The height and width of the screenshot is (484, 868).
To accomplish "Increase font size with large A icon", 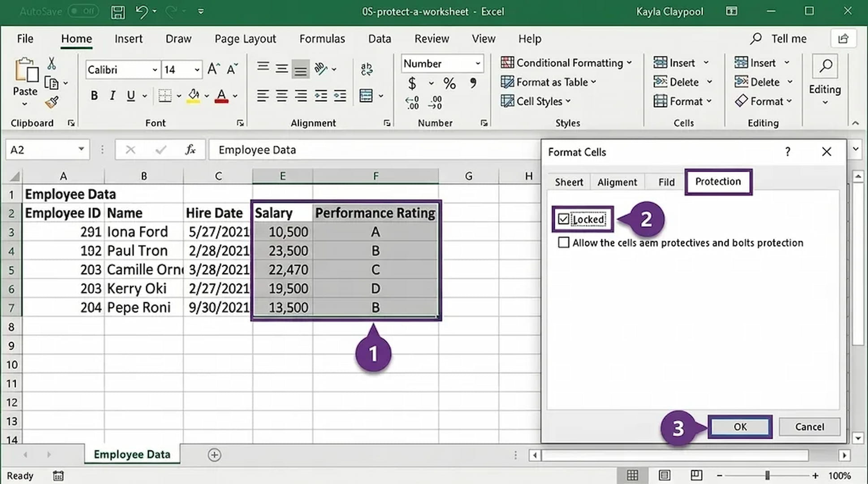I will pyautogui.click(x=213, y=69).
